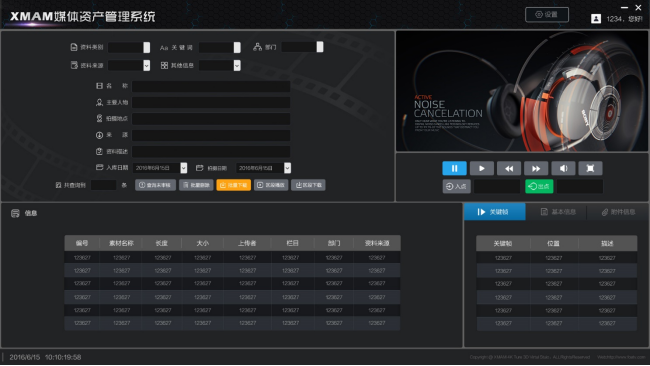Open the 拍摄日期 date picker dropdown

[287, 168]
